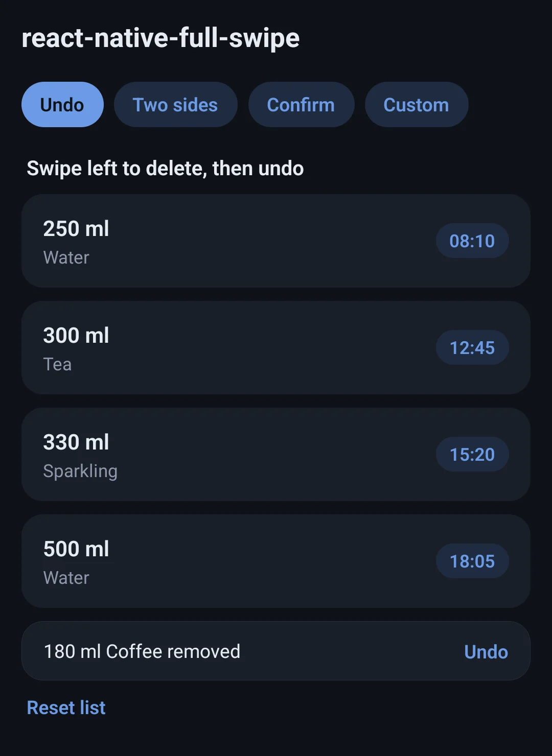The width and height of the screenshot is (552, 756).
Task: Click the 'Swipe left to delete' heading
Action: [x=165, y=168]
